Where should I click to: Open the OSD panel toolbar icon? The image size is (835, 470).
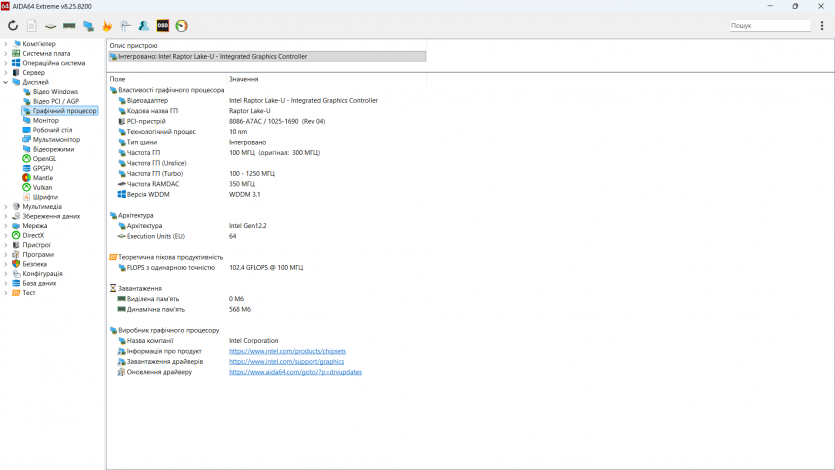point(163,25)
